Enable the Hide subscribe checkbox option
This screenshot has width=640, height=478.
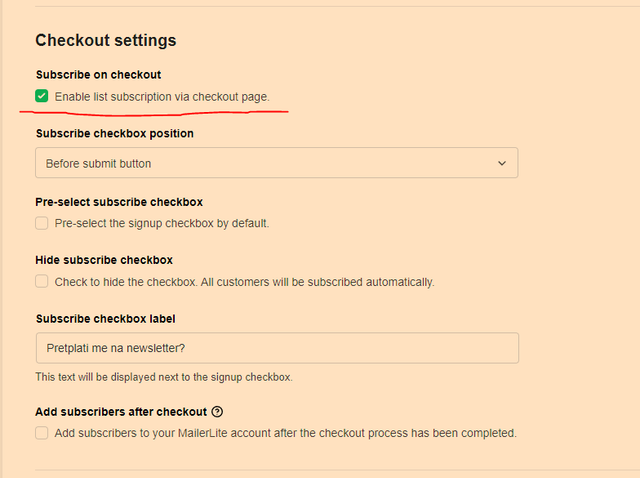[x=42, y=281]
